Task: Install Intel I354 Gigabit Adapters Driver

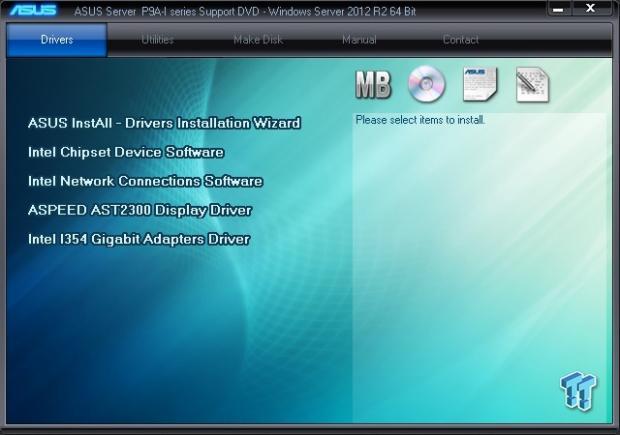Action: (139, 239)
